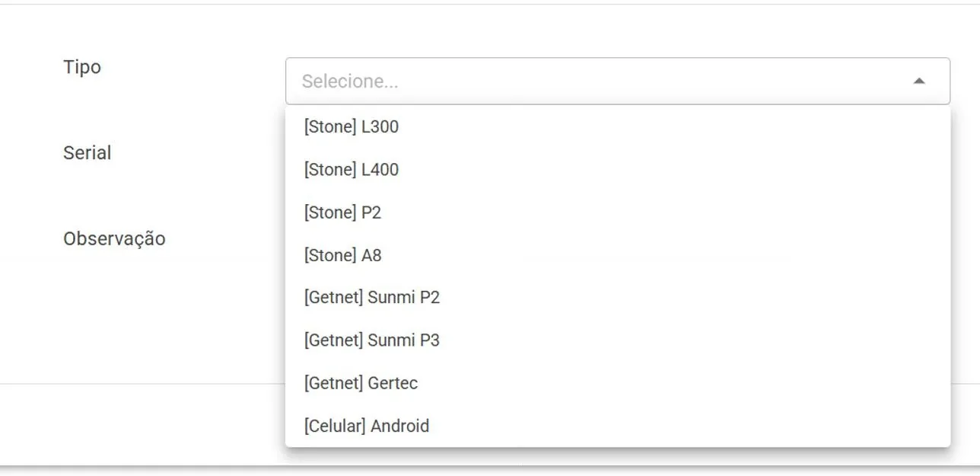Select [Stone] L400 from the list
This screenshot has width=980, height=476.
coord(618,169)
